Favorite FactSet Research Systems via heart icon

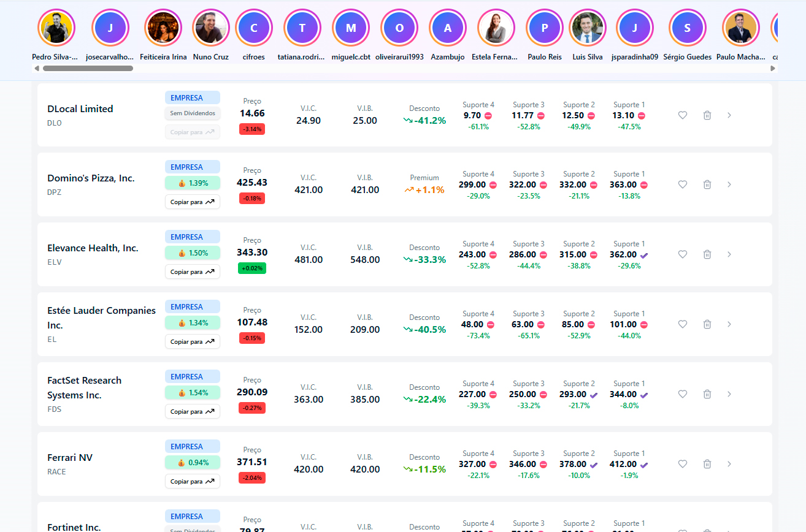[682, 394]
